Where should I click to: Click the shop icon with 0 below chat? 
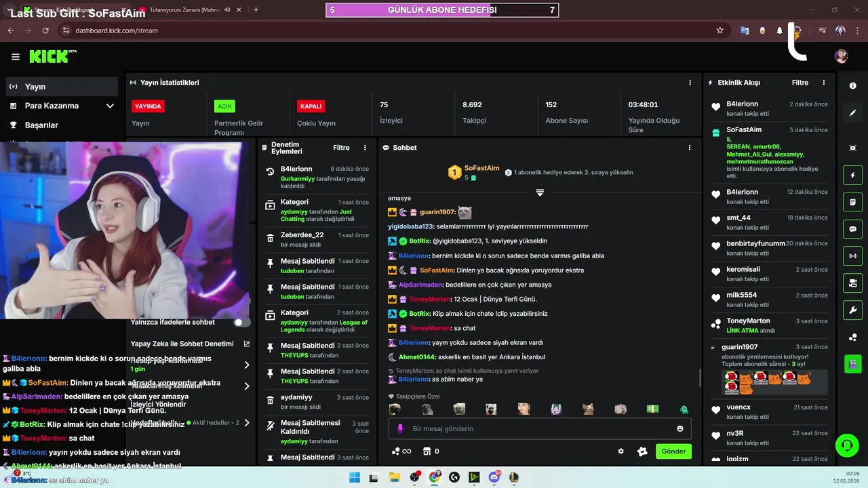431,451
